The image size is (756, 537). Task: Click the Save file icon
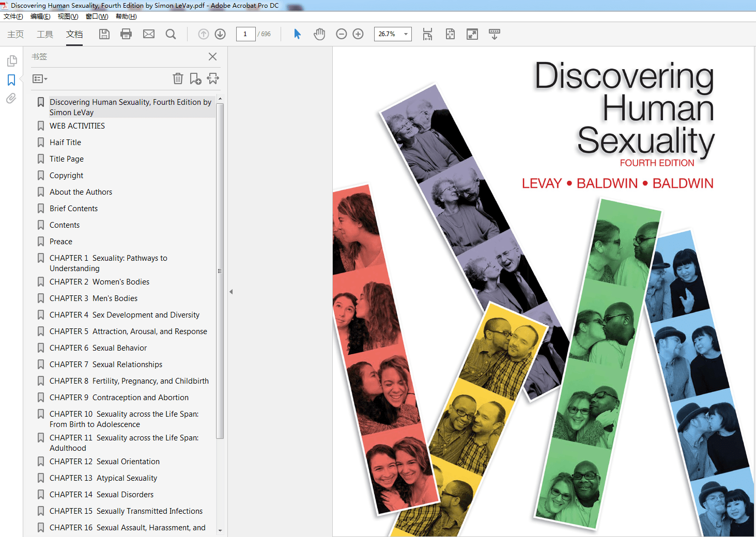coord(104,34)
